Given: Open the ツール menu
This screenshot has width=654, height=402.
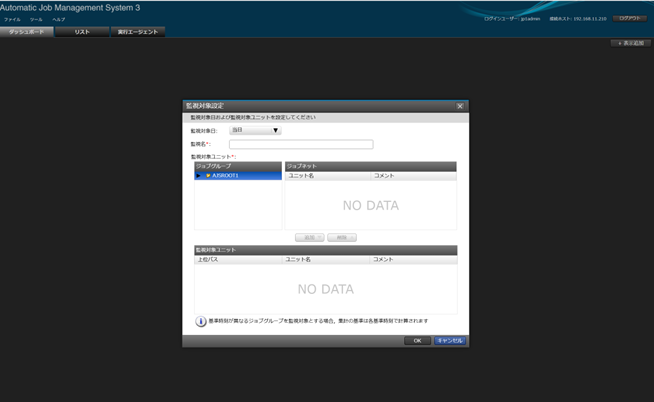Looking at the screenshot, I should coord(36,19).
